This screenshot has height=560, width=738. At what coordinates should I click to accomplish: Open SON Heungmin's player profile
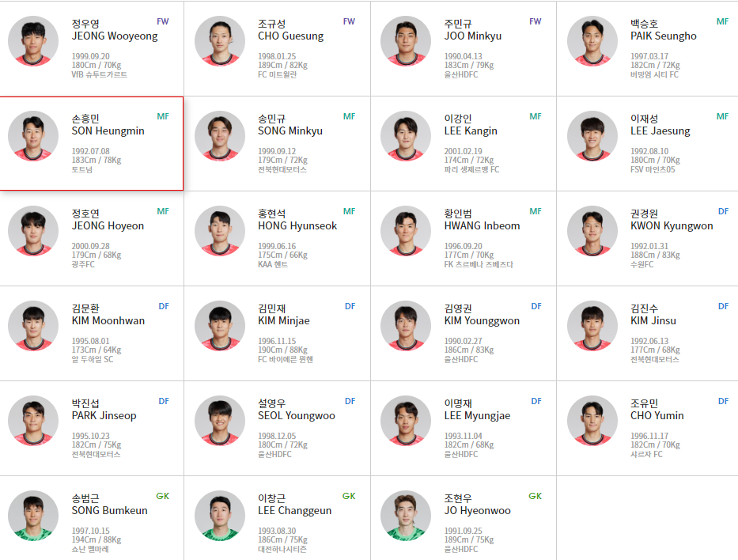(91, 142)
